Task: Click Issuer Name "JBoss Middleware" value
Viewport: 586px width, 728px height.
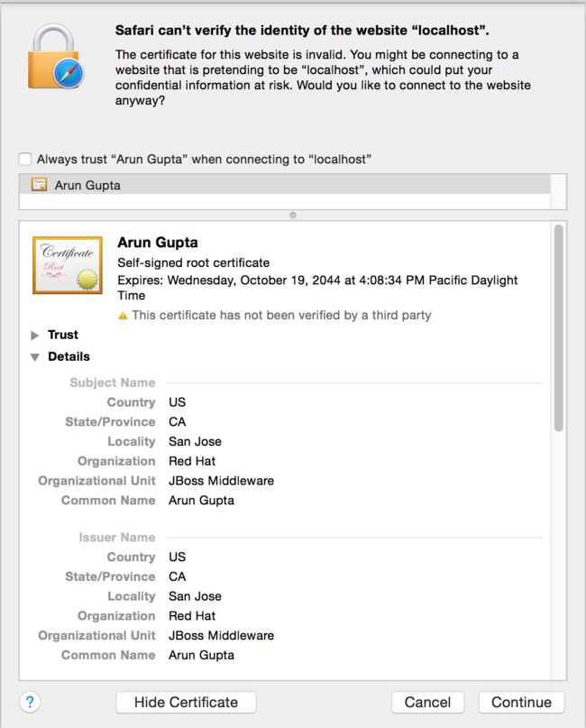Action: tap(221, 635)
